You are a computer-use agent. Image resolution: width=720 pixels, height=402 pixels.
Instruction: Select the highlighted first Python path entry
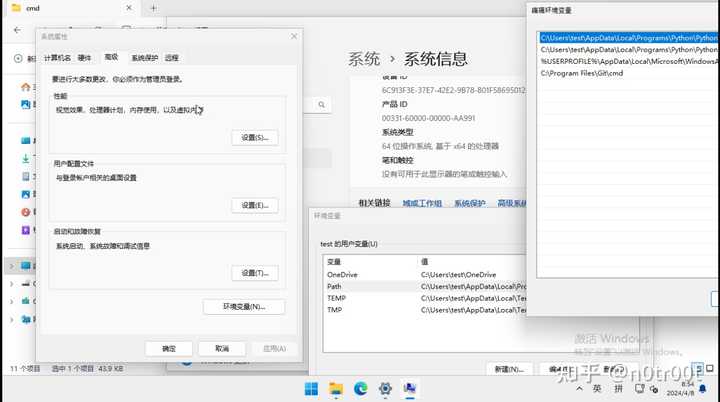[x=628, y=38]
